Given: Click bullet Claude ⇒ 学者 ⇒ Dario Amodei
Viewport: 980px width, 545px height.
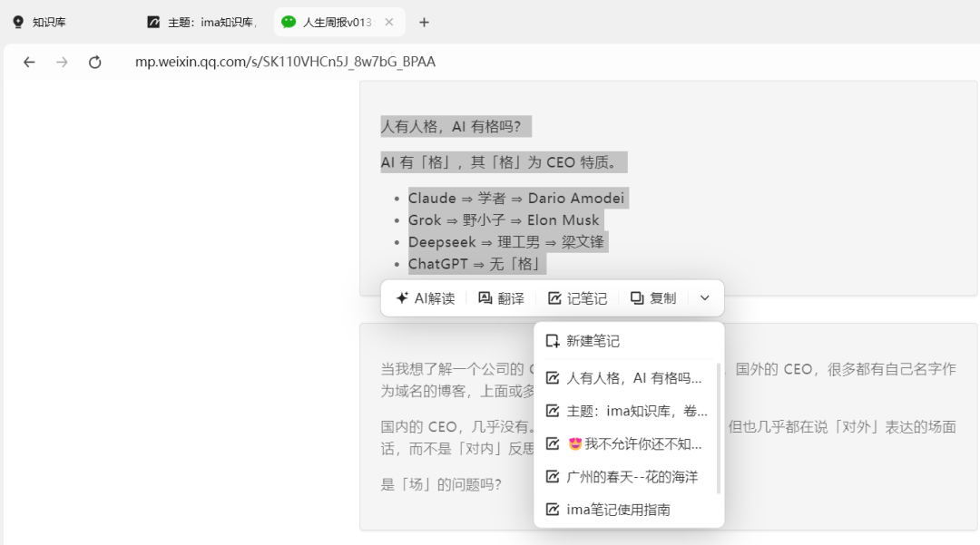Looking at the screenshot, I should click(516, 198).
